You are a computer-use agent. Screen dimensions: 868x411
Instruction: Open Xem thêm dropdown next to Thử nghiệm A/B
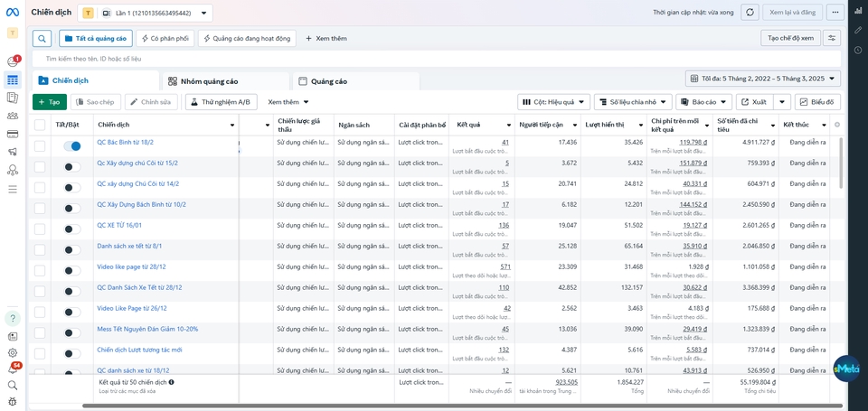(x=288, y=102)
